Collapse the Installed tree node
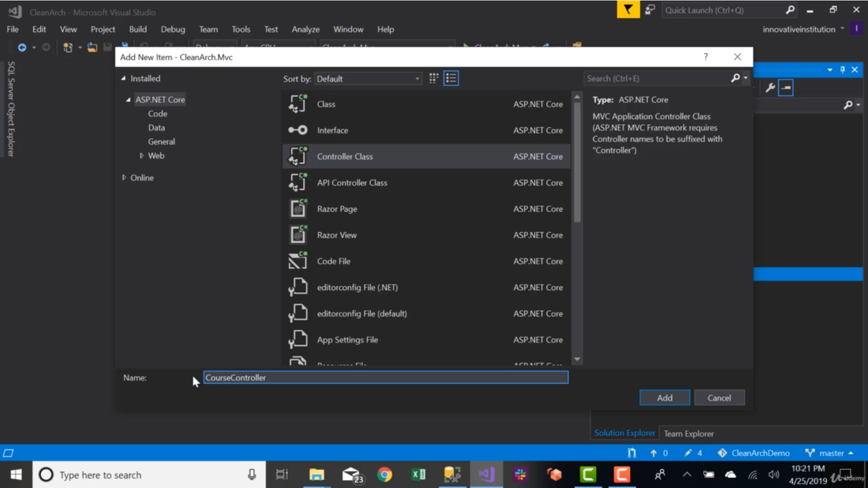This screenshot has height=488, width=868. pos(124,78)
